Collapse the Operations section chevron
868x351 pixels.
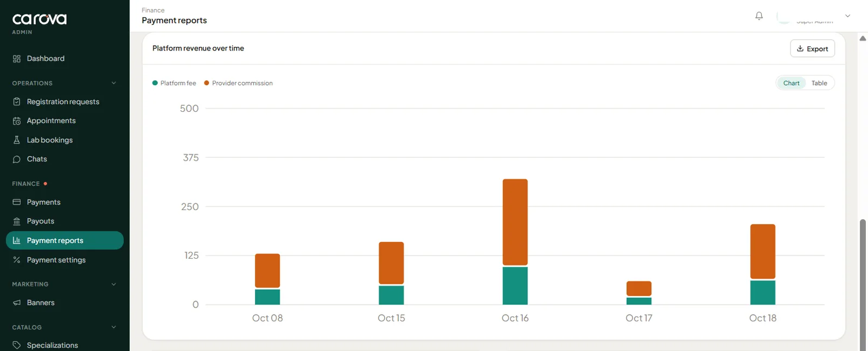coord(113,83)
